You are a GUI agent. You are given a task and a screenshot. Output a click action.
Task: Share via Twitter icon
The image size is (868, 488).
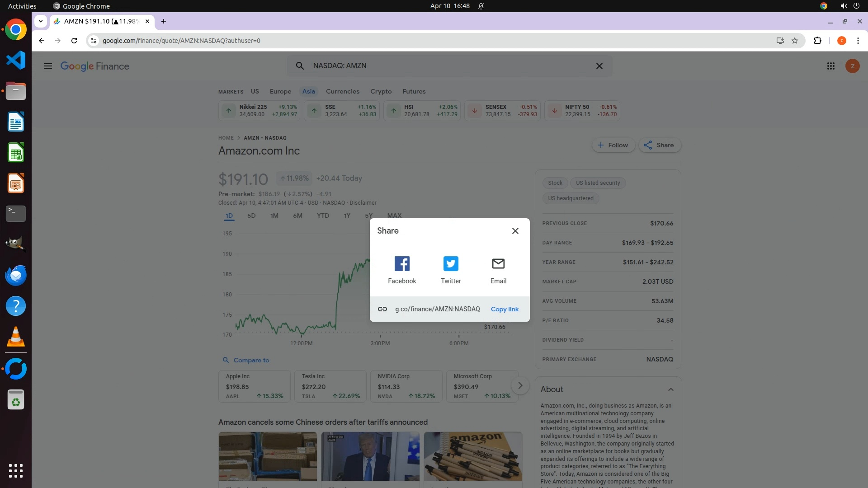click(451, 264)
